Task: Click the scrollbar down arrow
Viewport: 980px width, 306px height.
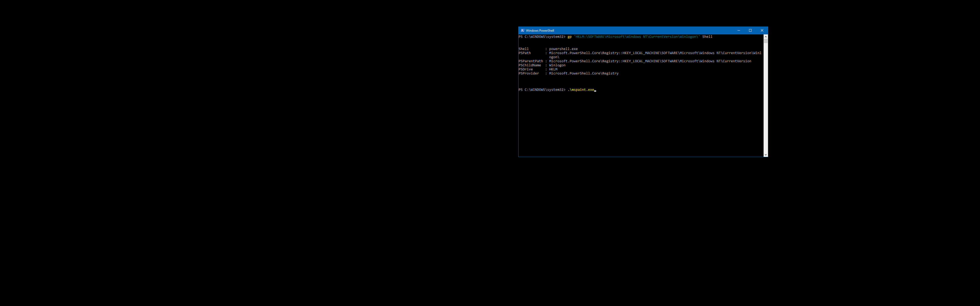Action: click(765, 154)
